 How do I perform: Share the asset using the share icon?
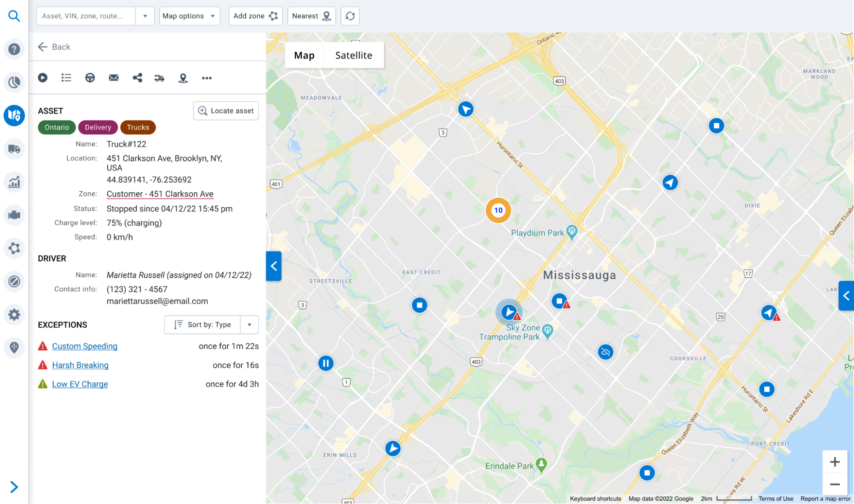point(137,78)
